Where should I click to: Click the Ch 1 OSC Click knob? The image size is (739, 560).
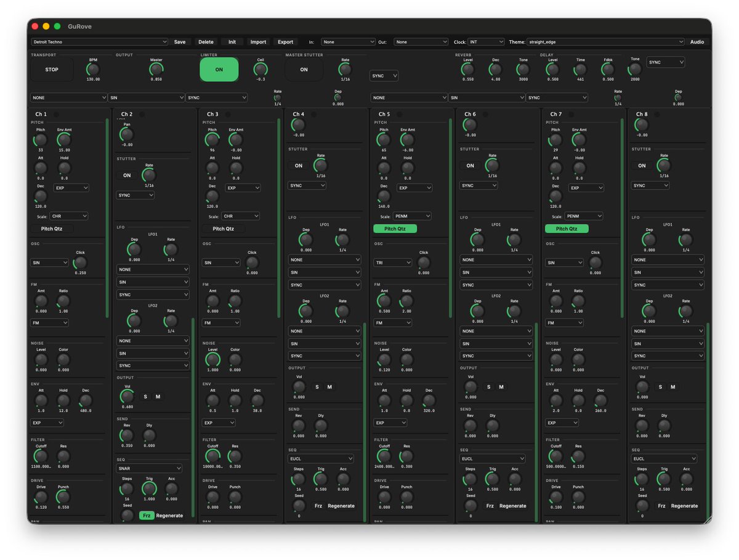80,262
